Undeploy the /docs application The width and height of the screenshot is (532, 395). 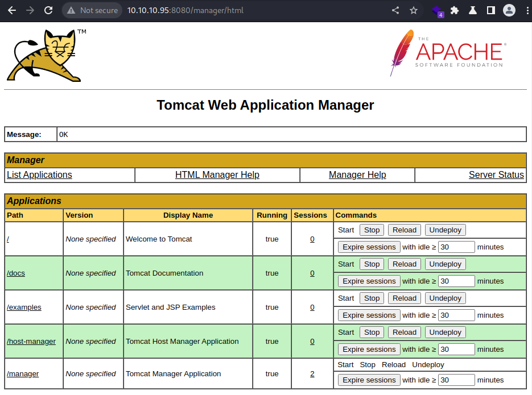click(x=445, y=264)
